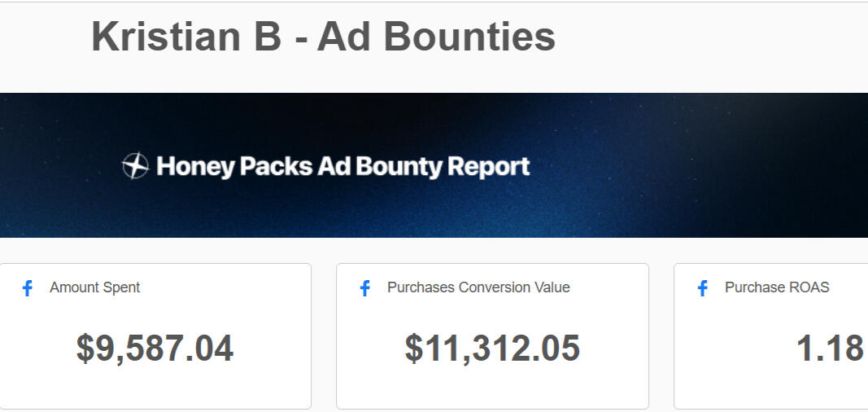The height and width of the screenshot is (412, 868).
Task: Click the $11,312.05 conversion value figure
Action: tap(492, 348)
